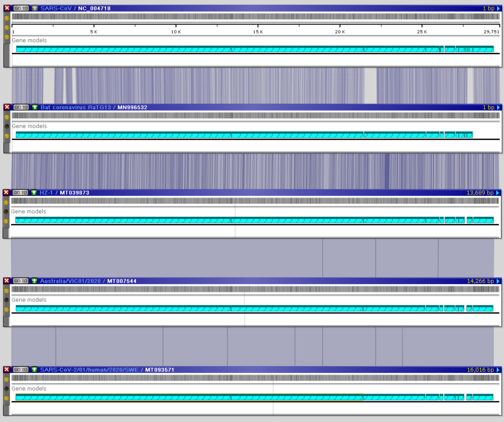
Task: Toggle the Gene models dot in SARS-CoV panel
Action: [x=7, y=37]
